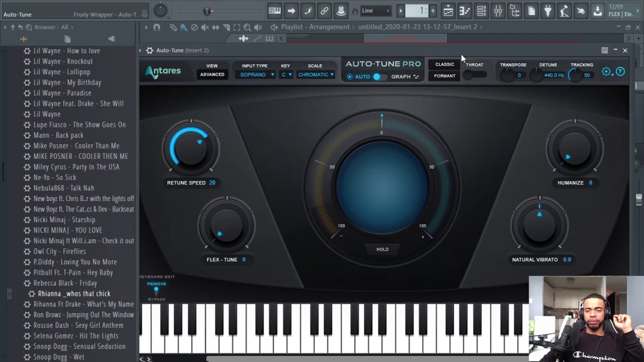Toggle the Auto/Graph mode switch
Screen dimensions: 644x362
coord(380,76)
